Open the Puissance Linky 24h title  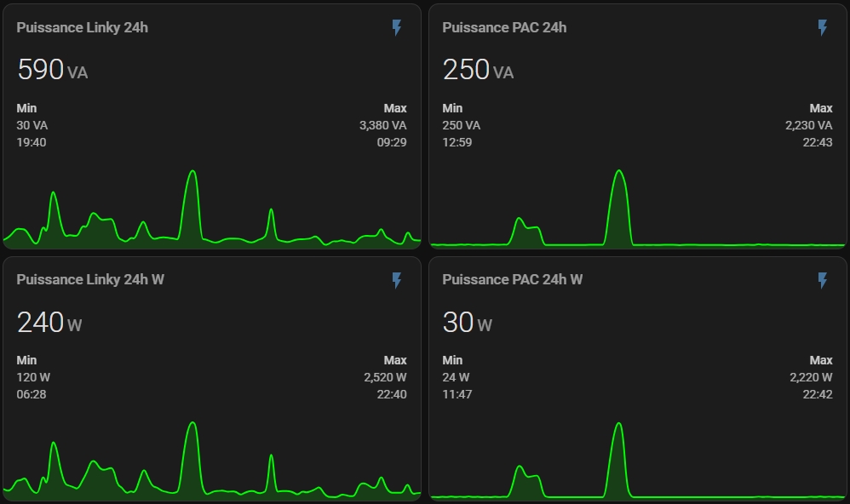coord(83,27)
